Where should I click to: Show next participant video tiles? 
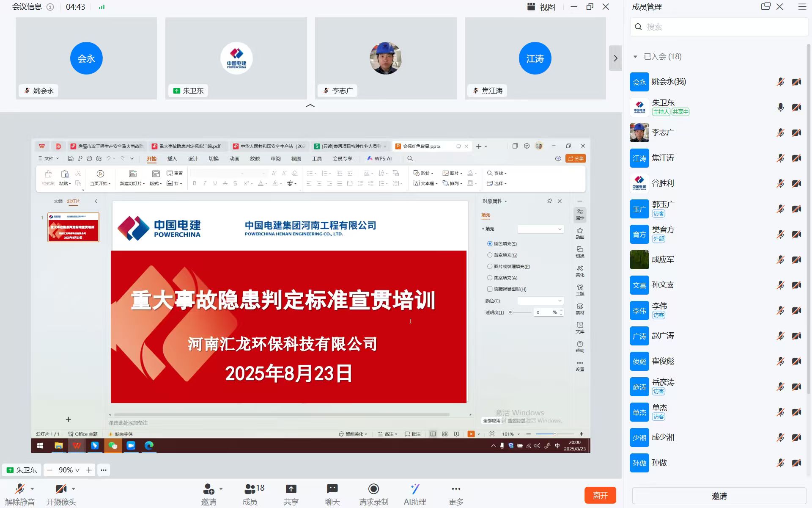click(x=615, y=58)
